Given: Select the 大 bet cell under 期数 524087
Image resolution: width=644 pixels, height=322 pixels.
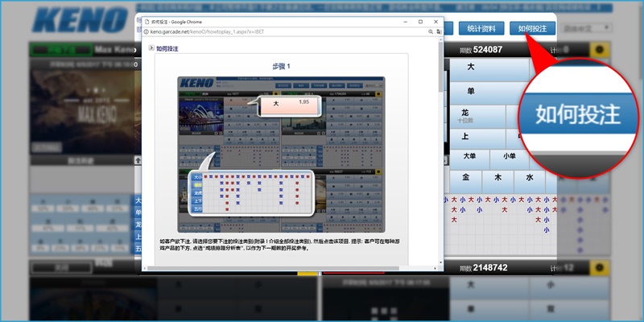Looking at the screenshot, I should pyautogui.click(x=489, y=70).
